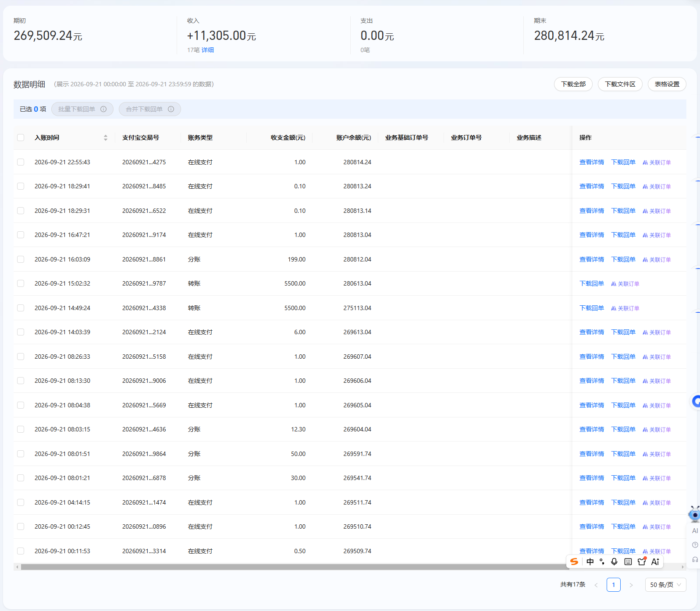Click 下载全部 button
This screenshot has width=700, height=611.
(573, 84)
